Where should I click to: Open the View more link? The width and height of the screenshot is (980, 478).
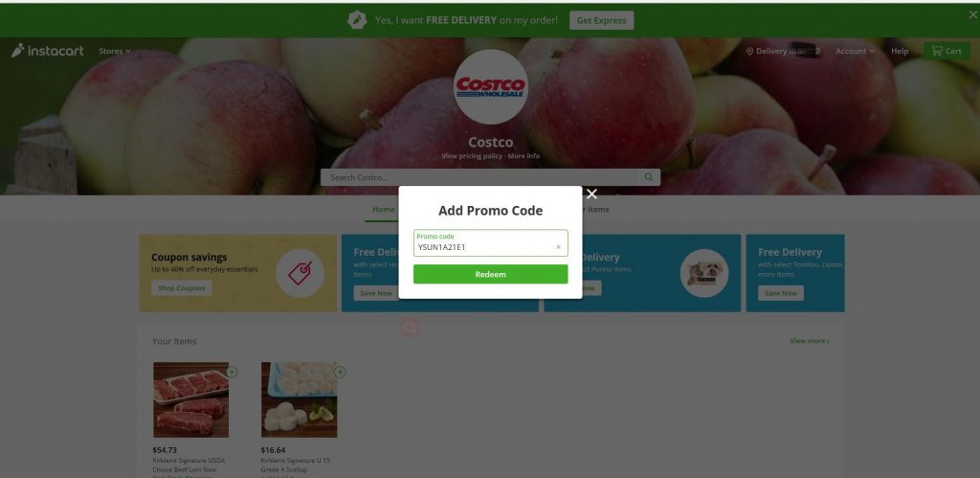click(x=810, y=341)
